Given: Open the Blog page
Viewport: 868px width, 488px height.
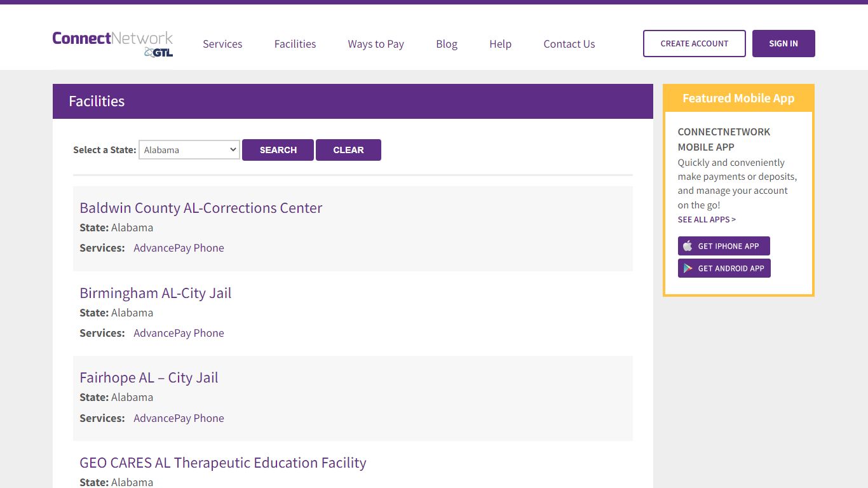Looking at the screenshot, I should pyautogui.click(x=447, y=44).
